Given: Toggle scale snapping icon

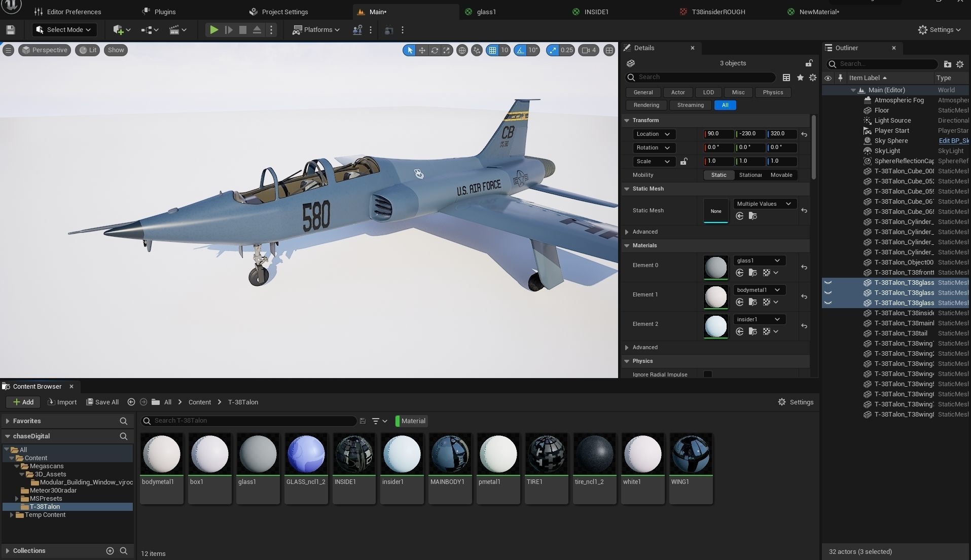Looking at the screenshot, I should point(553,50).
